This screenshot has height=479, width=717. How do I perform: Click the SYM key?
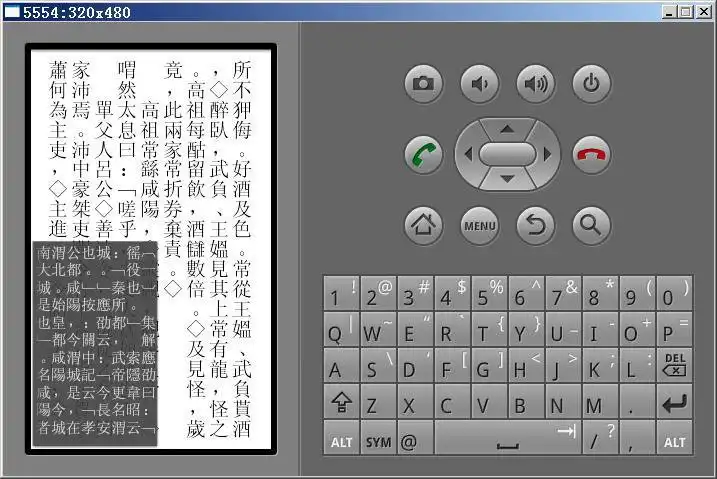379,438
